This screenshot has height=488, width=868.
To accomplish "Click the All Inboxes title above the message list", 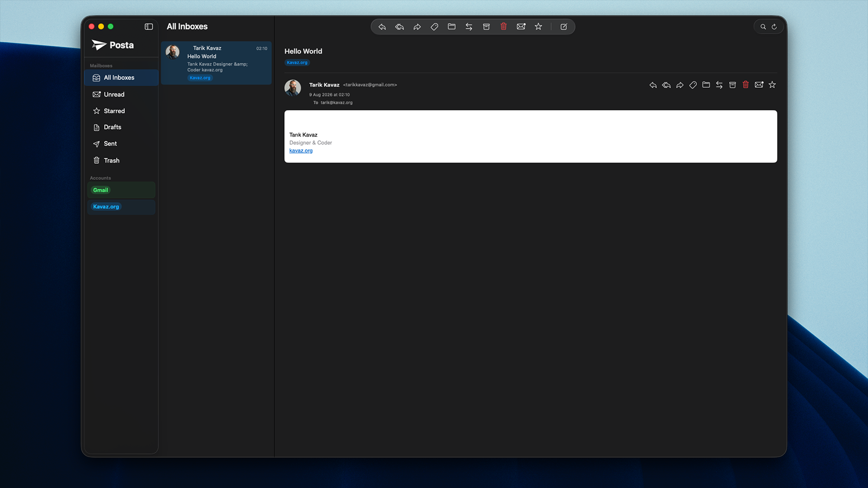I will (x=187, y=27).
